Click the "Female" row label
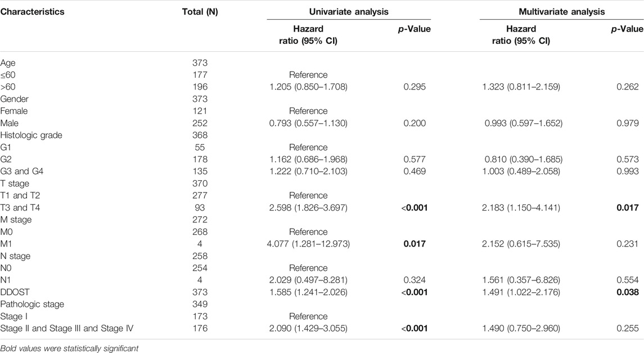644x353 pixels. tap(14, 111)
